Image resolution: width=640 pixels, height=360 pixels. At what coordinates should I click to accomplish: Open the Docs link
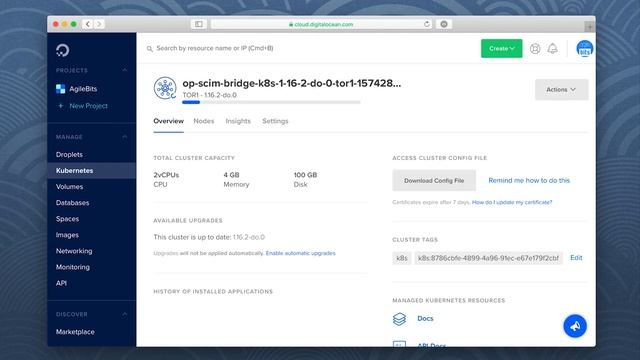coord(425,318)
